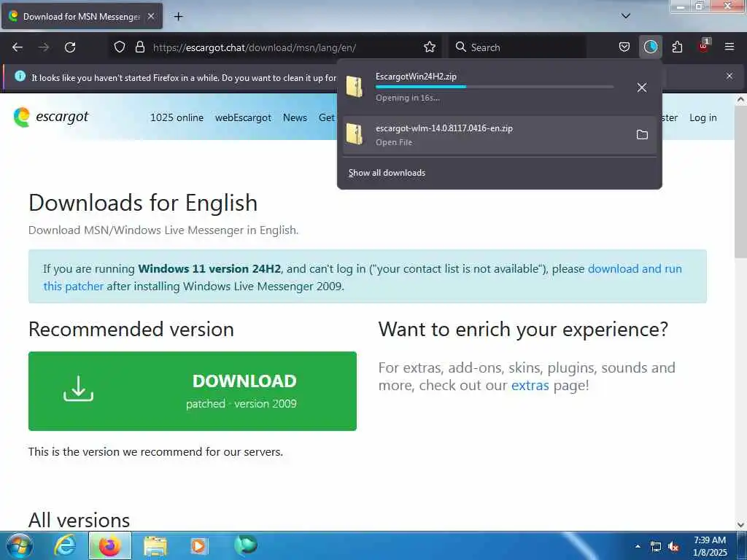Open the tracking protection shield icon

pos(120,47)
